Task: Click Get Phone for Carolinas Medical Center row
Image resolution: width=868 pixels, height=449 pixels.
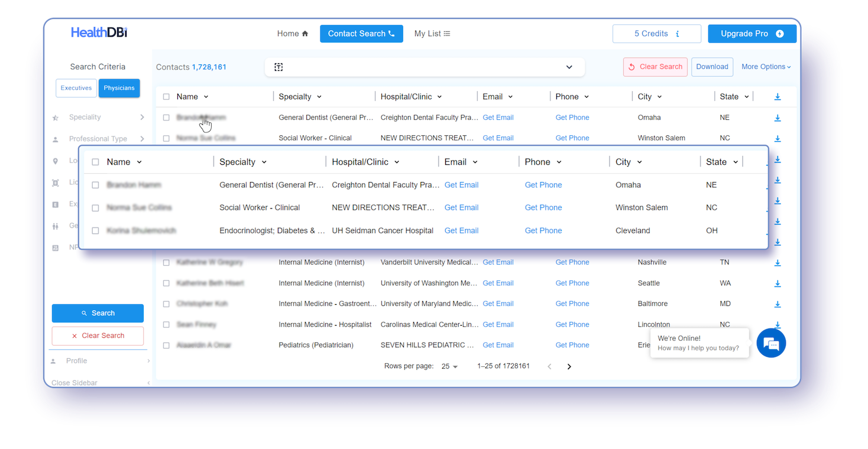Action: (x=572, y=324)
